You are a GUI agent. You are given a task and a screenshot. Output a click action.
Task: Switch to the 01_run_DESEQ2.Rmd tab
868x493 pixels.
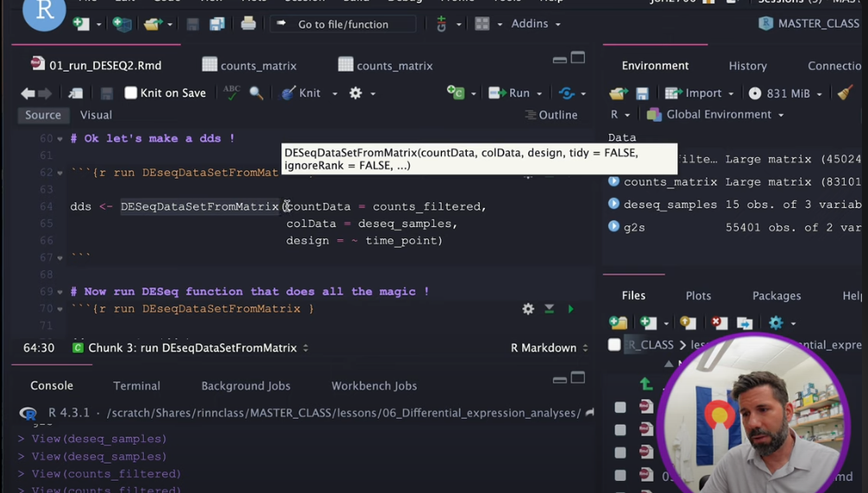[97, 66]
